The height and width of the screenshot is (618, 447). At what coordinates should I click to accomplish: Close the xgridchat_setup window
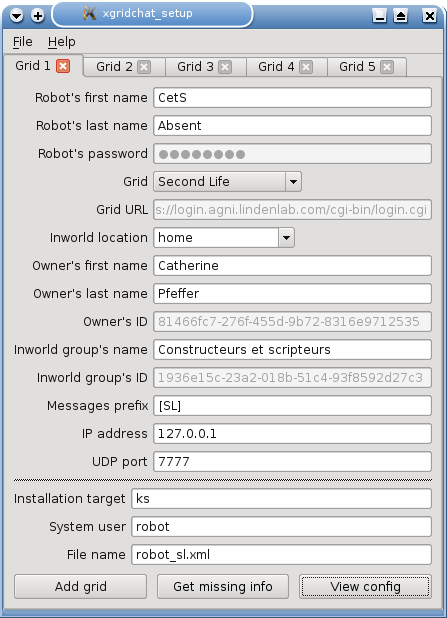pos(429,16)
